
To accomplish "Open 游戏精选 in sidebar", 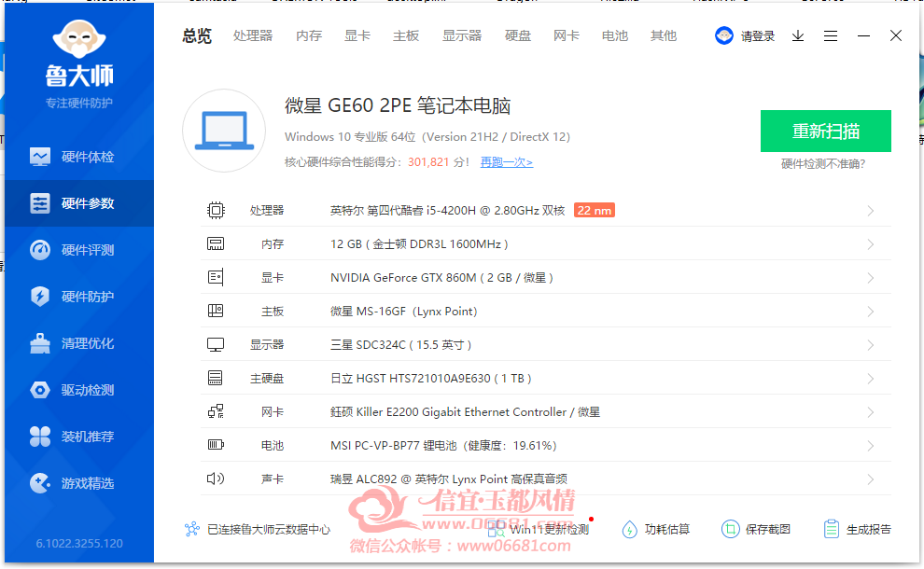I will coord(79,483).
